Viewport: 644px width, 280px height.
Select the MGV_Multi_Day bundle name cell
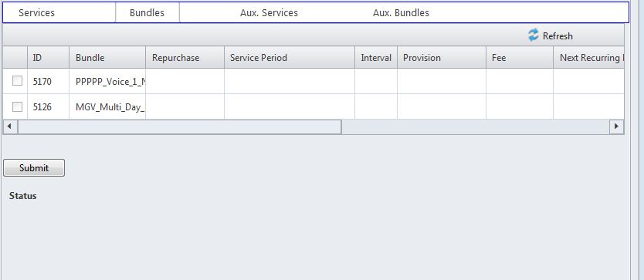(107, 106)
